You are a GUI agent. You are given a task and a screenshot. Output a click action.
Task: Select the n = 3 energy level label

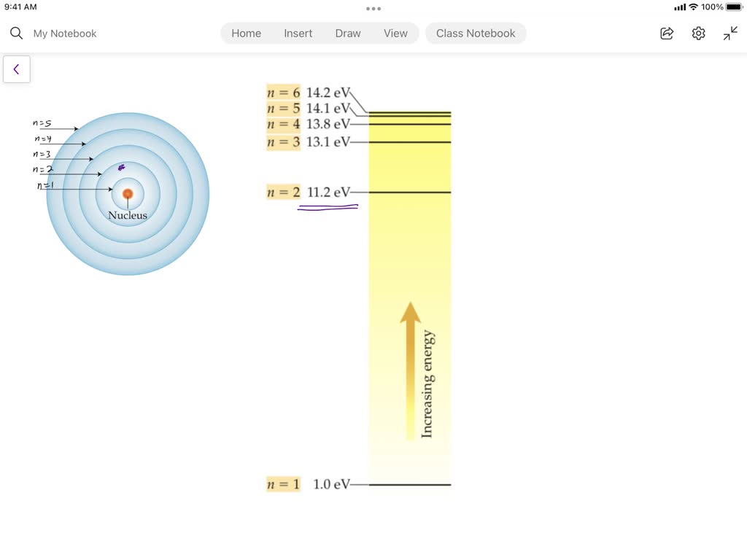pos(284,142)
